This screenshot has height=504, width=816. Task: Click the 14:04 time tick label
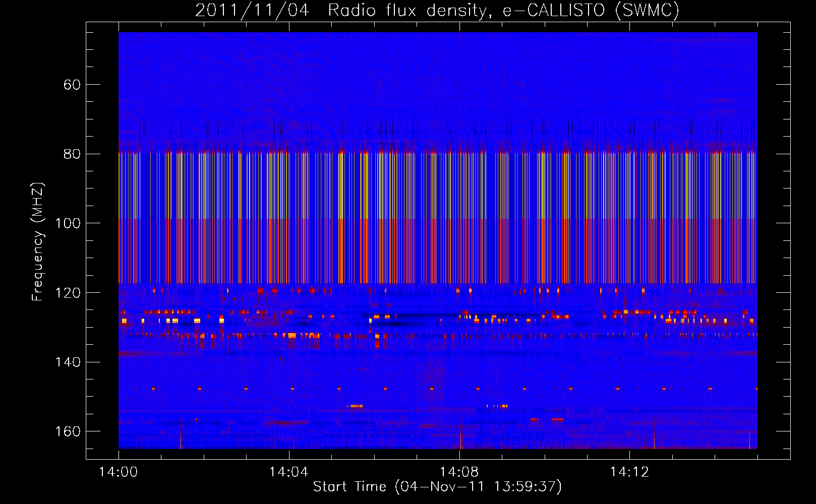(x=289, y=472)
